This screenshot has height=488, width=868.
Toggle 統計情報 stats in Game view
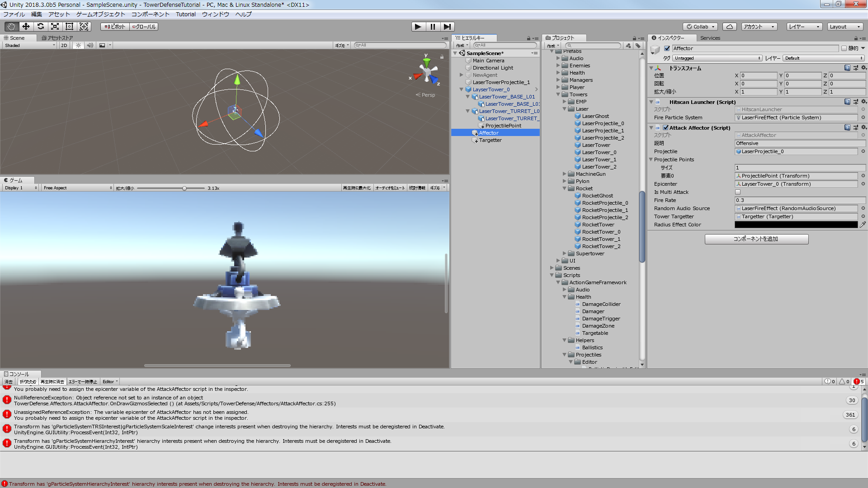point(417,188)
